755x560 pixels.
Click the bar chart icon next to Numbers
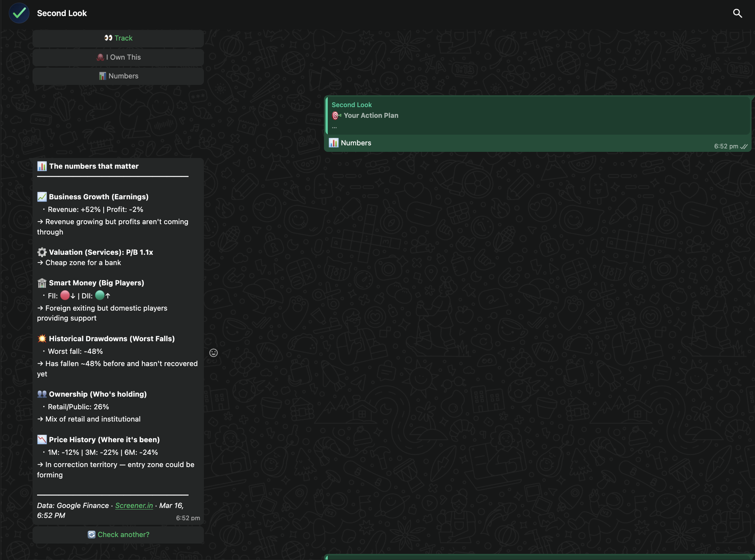pyautogui.click(x=103, y=76)
